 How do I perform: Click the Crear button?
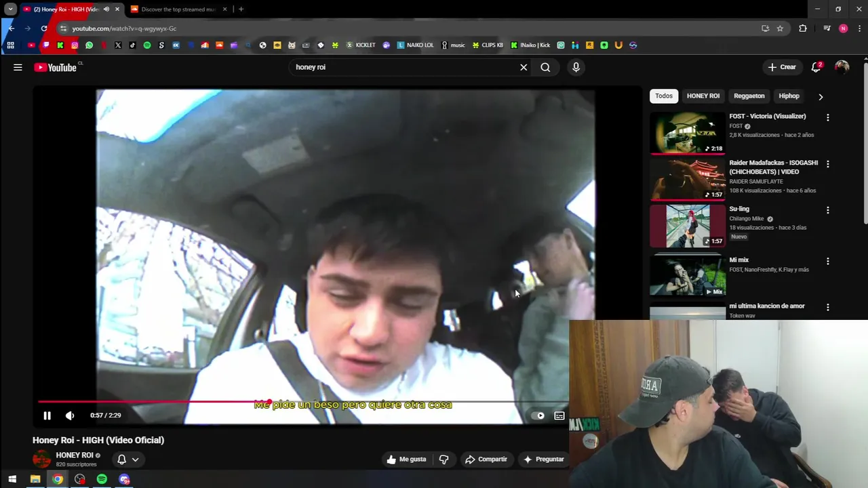782,67
